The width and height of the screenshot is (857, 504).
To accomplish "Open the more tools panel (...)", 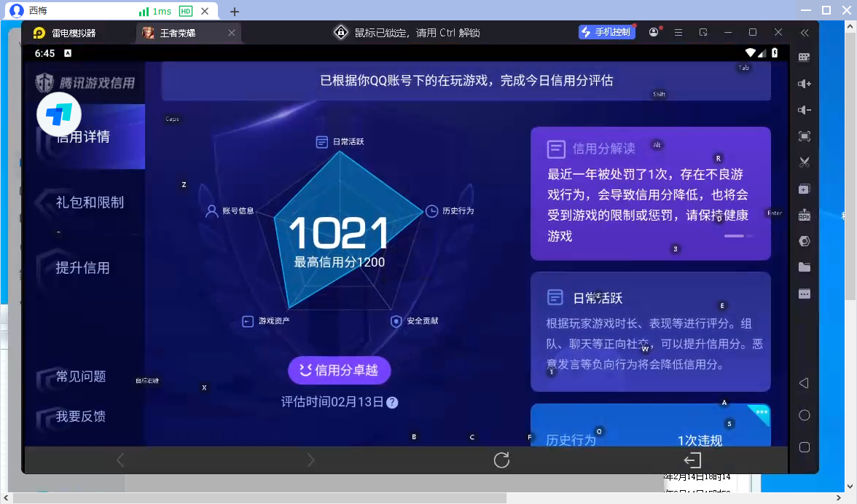I will point(804,294).
